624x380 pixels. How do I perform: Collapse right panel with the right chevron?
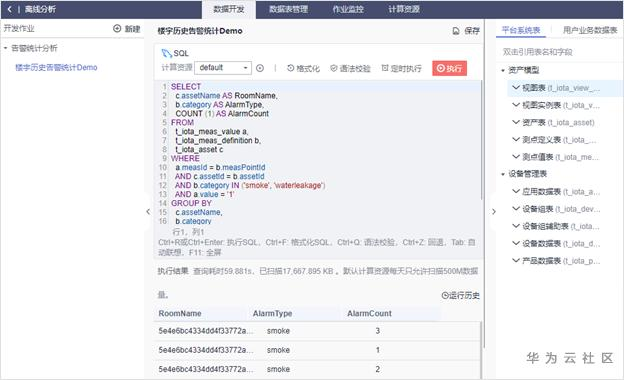point(494,212)
